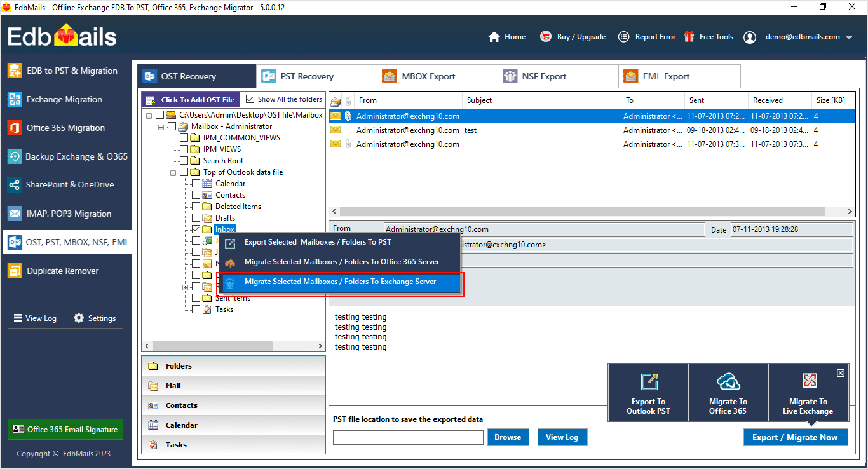This screenshot has height=469, width=868.
Task: Sort emails by the Subject column header
Action: tap(541, 100)
